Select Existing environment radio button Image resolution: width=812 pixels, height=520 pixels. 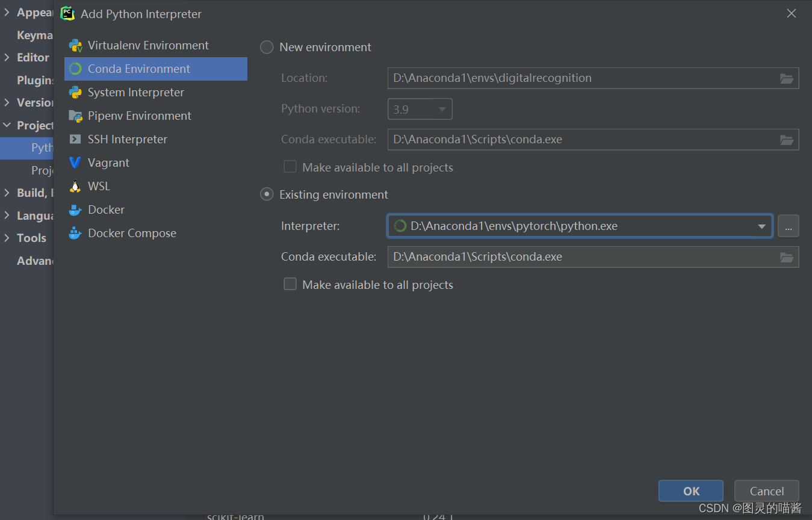point(267,195)
